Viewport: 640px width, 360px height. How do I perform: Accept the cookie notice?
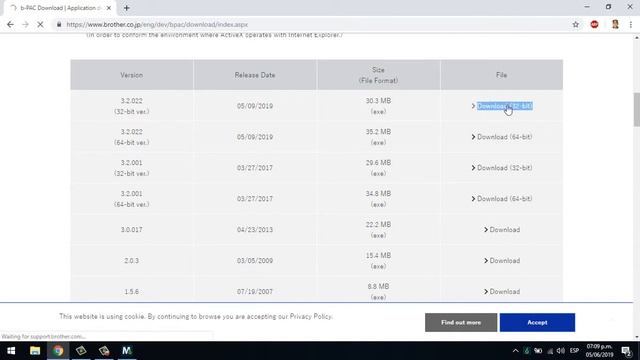click(x=537, y=322)
